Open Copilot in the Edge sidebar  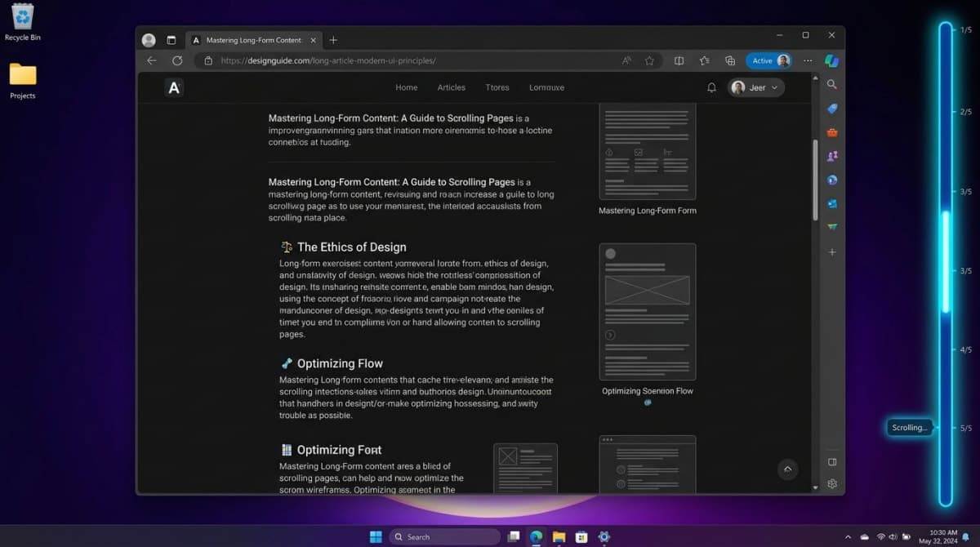click(831, 60)
